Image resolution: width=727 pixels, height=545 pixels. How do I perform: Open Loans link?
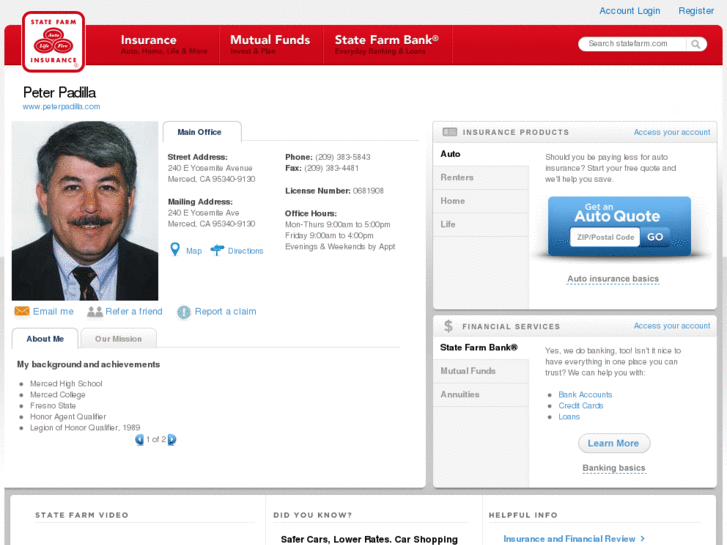pyautogui.click(x=569, y=417)
